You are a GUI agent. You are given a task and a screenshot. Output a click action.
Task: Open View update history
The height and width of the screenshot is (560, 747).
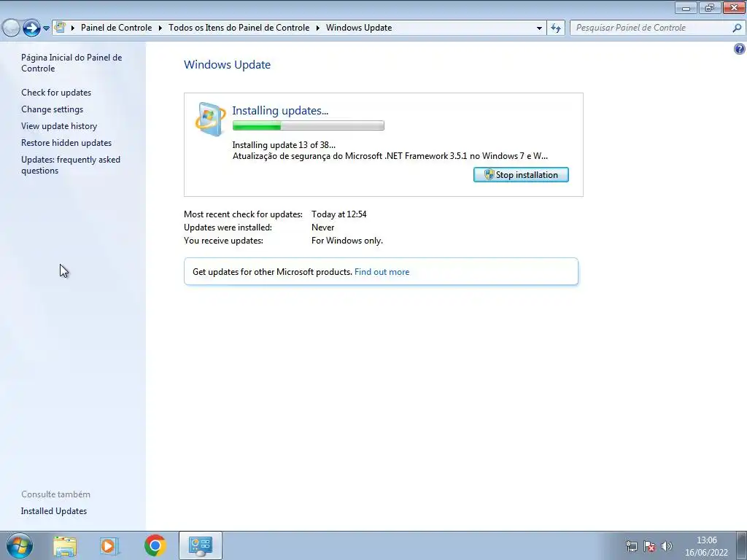click(x=59, y=125)
